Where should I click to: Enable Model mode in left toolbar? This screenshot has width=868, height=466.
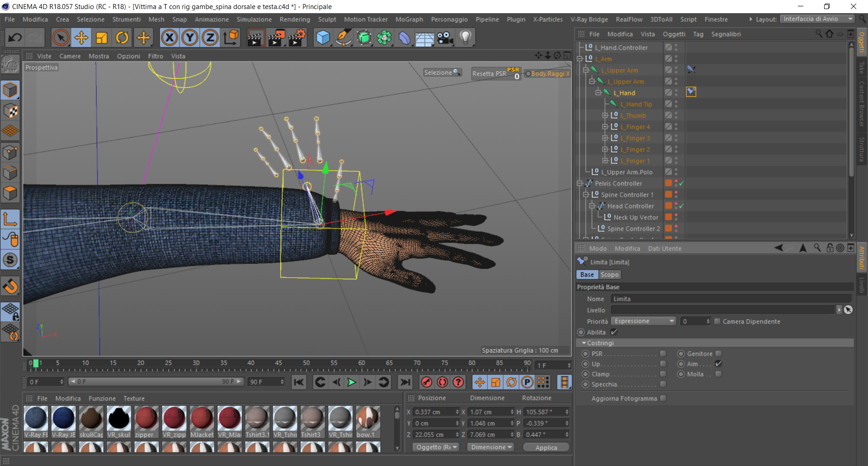(10, 90)
